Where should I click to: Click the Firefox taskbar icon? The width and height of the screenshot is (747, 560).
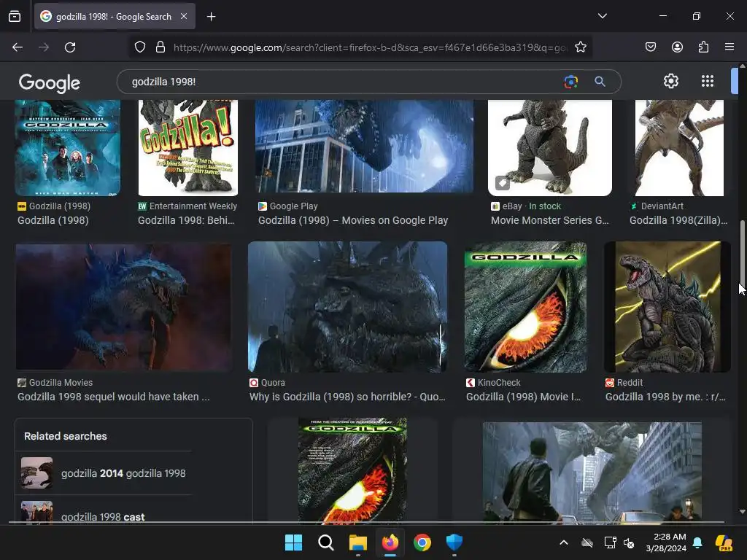(x=390, y=542)
